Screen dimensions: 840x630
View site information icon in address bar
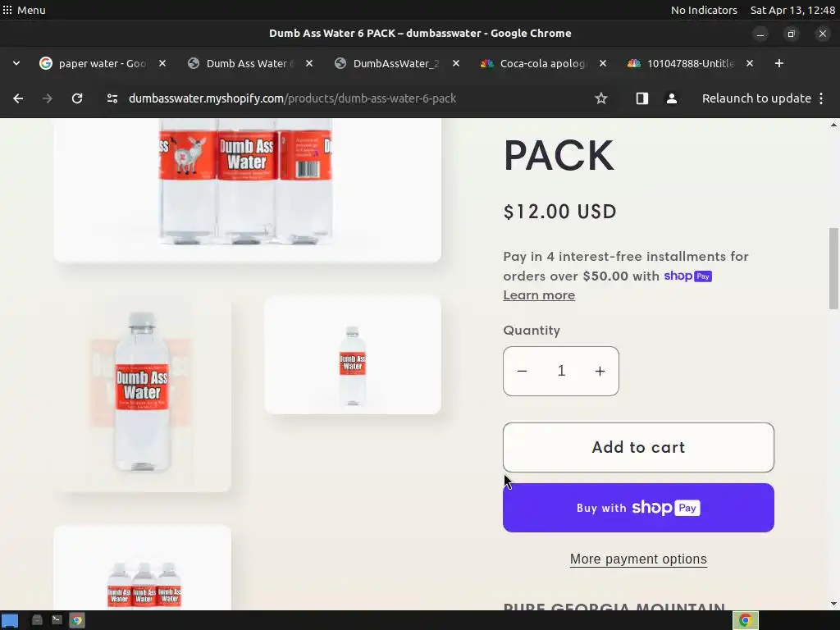click(112, 98)
